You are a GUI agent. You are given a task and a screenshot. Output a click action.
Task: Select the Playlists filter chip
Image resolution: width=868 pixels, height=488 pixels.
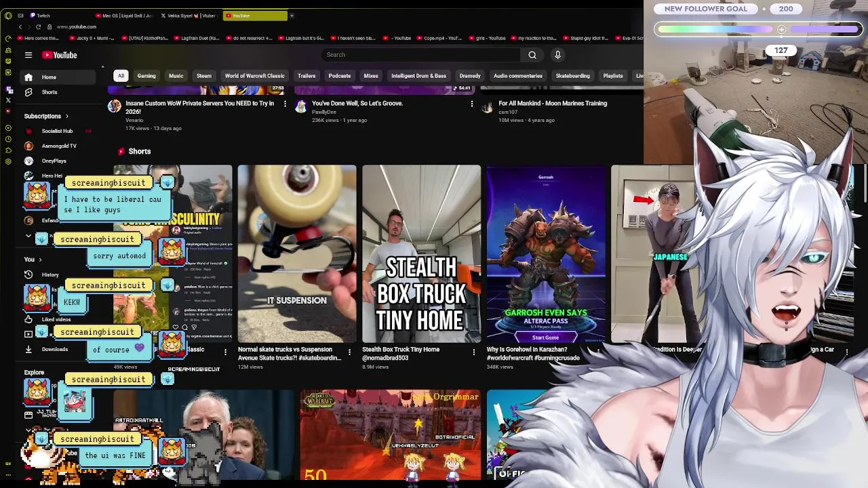click(x=612, y=76)
